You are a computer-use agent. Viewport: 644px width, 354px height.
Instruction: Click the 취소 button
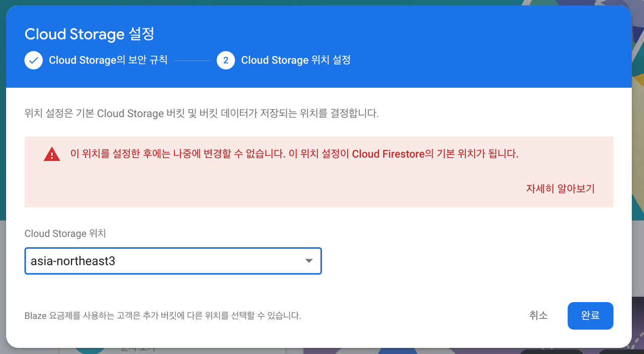(538, 316)
